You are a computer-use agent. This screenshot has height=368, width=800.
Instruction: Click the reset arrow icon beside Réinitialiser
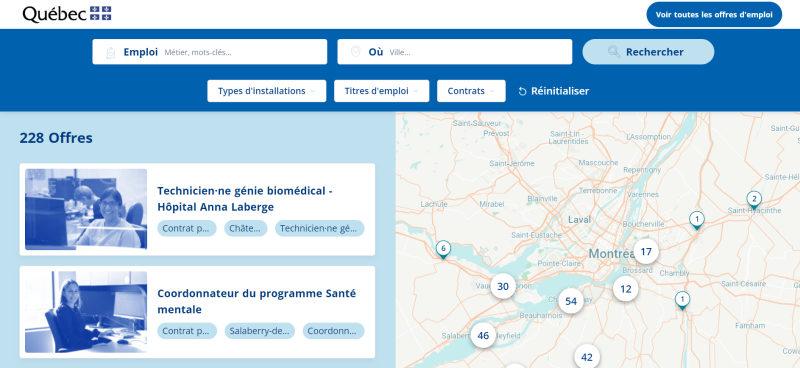(x=522, y=91)
